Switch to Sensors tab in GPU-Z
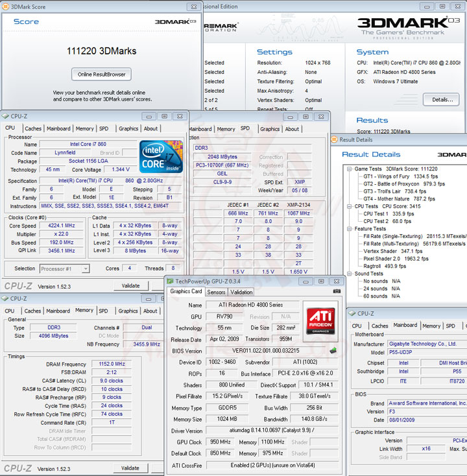Viewport: 467px width, 476px height. [216, 292]
